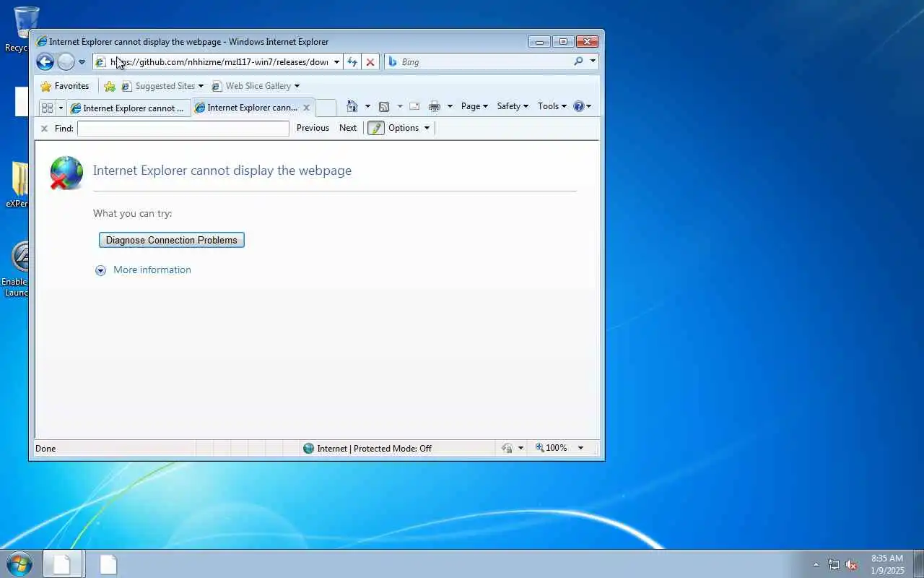Close the active tab with its X
The height and width of the screenshot is (578, 924).
(x=306, y=108)
